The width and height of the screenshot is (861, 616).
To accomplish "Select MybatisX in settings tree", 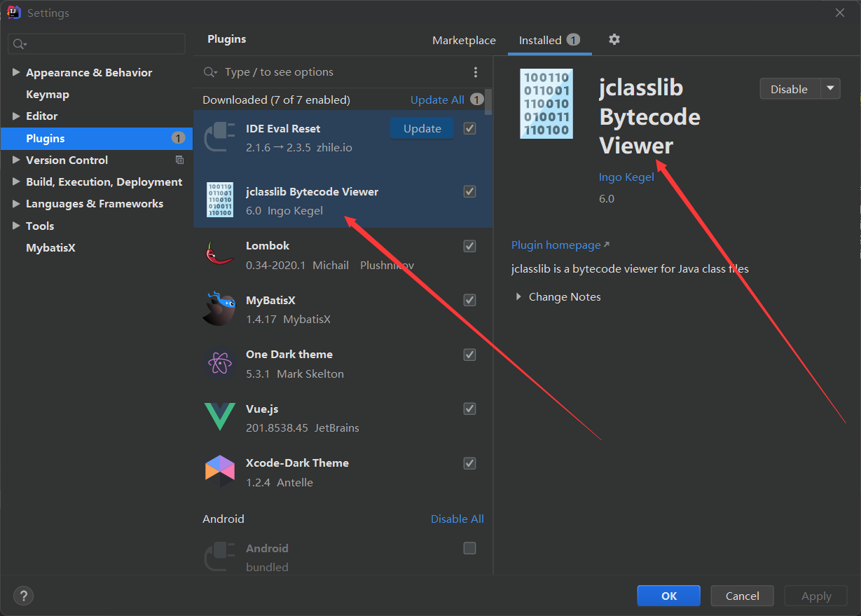I will click(50, 247).
